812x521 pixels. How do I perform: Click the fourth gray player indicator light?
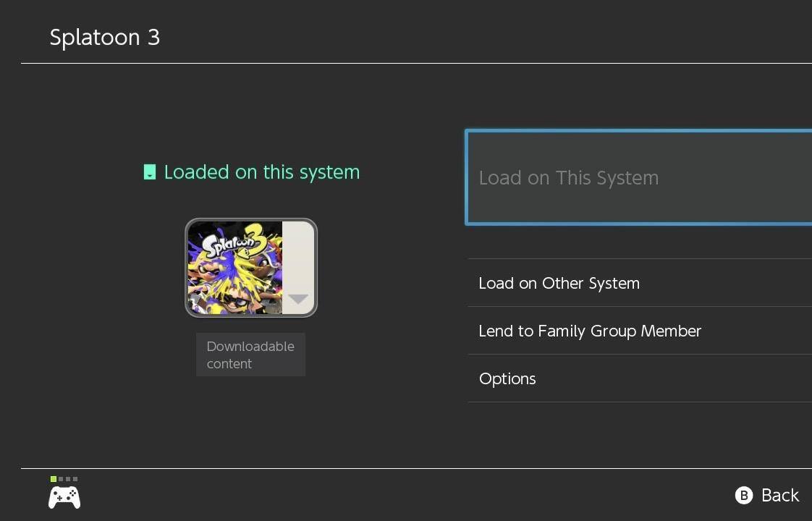click(75, 479)
